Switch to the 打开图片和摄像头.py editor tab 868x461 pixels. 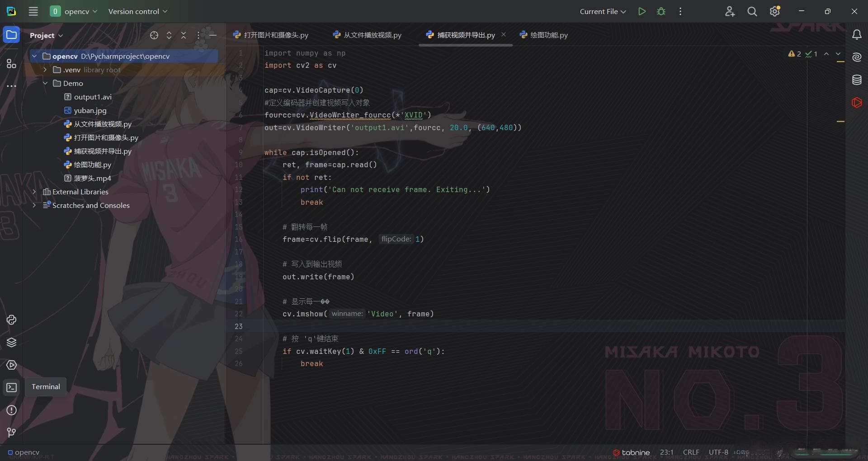[271, 35]
